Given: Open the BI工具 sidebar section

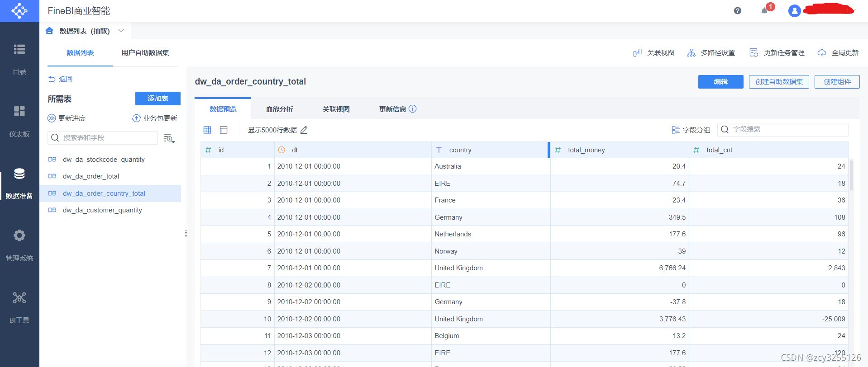Looking at the screenshot, I should click(x=19, y=307).
